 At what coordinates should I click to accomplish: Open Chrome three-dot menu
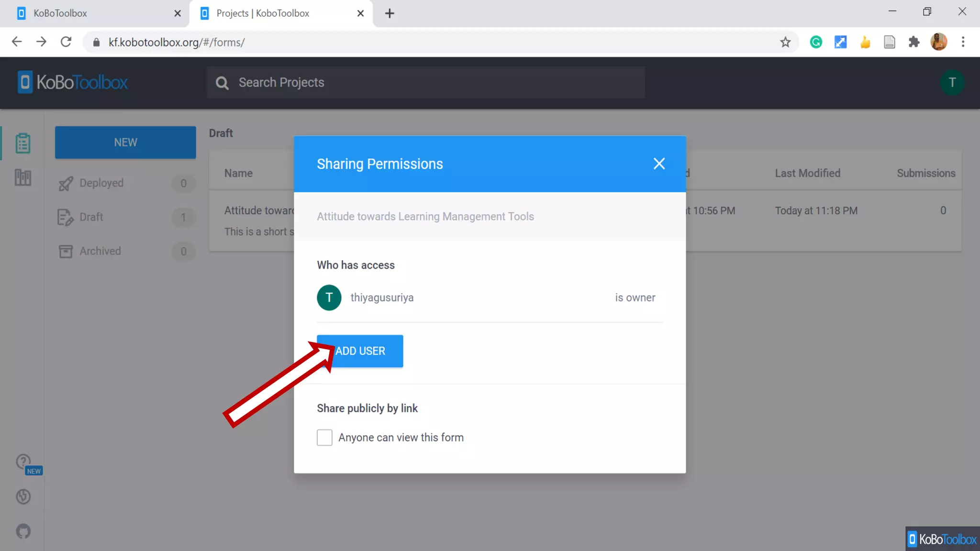click(963, 42)
